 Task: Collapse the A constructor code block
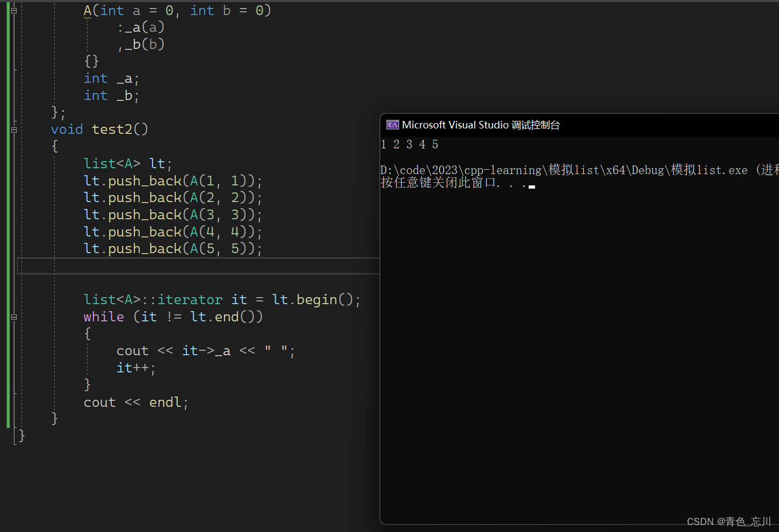[x=14, y=10]
